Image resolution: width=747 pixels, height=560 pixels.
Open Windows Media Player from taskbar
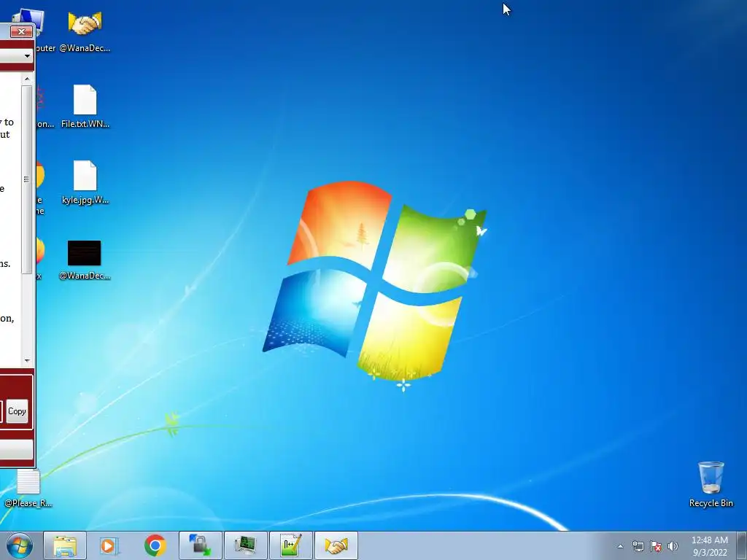click(109, 545)
